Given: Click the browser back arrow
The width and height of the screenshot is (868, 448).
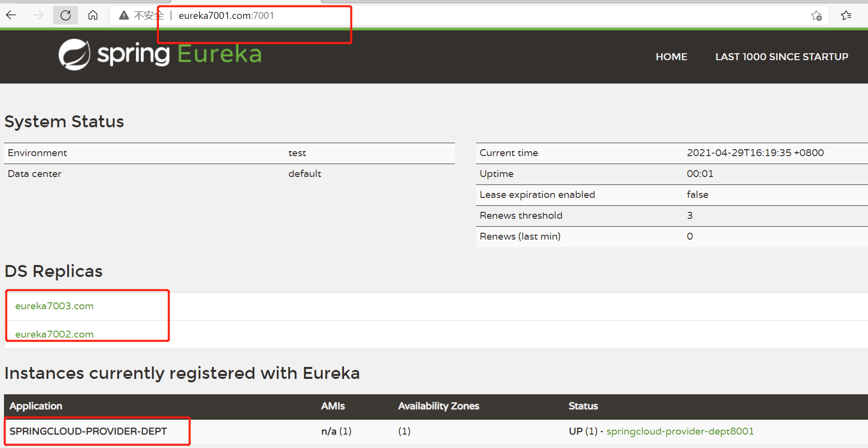Looking at the screenshot, I should 11,15.
